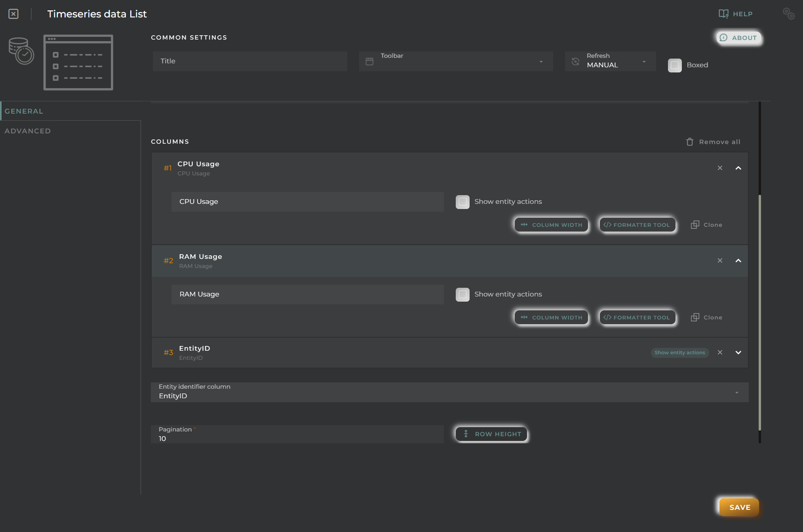The height and width of the screenshot is (532, 803).
Task: Click the toolbar panel icon in Toolbar field
Action: click(x=369, y=61)
